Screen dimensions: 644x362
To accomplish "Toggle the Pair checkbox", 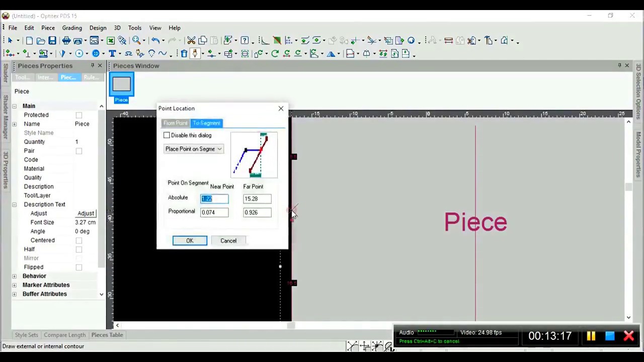I will [78, 151].
